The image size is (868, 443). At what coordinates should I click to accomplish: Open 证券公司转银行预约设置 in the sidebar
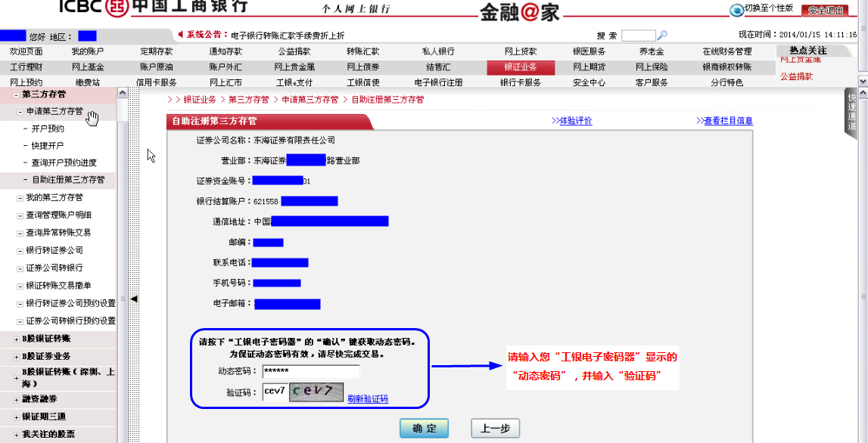click(71, 321)
